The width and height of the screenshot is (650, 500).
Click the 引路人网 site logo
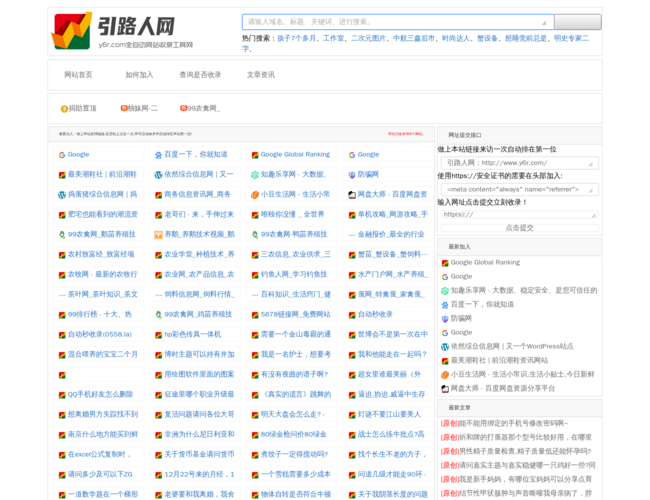point(122,31)
